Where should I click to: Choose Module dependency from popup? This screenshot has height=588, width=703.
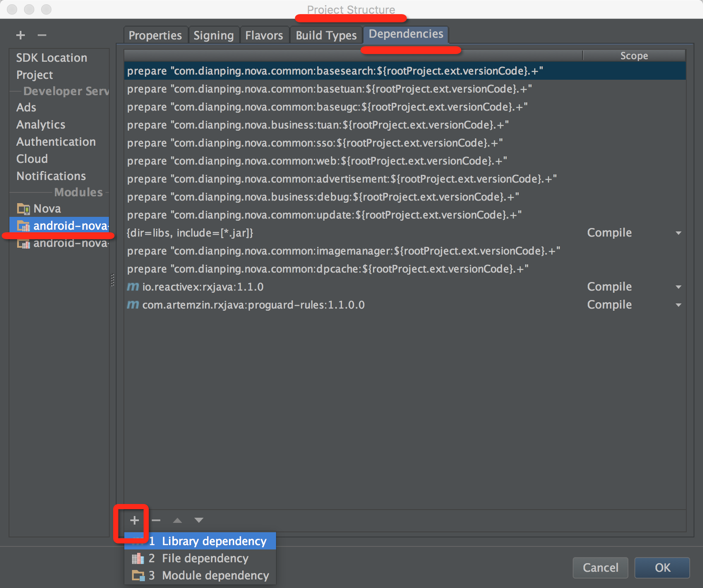click(200, 576)
